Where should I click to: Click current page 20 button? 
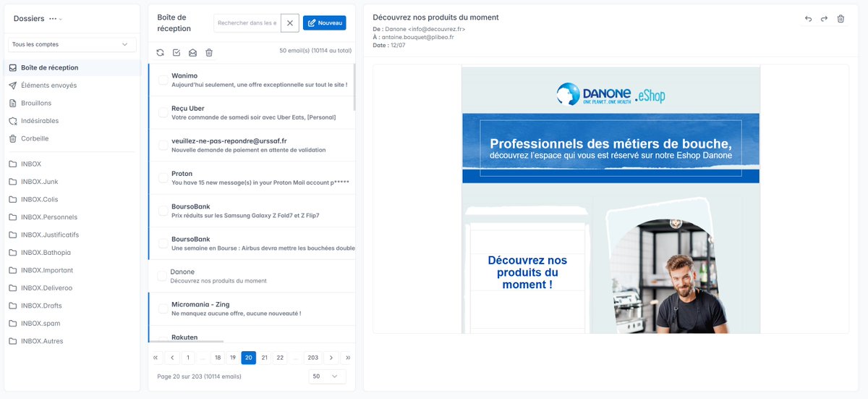[249, 358]
